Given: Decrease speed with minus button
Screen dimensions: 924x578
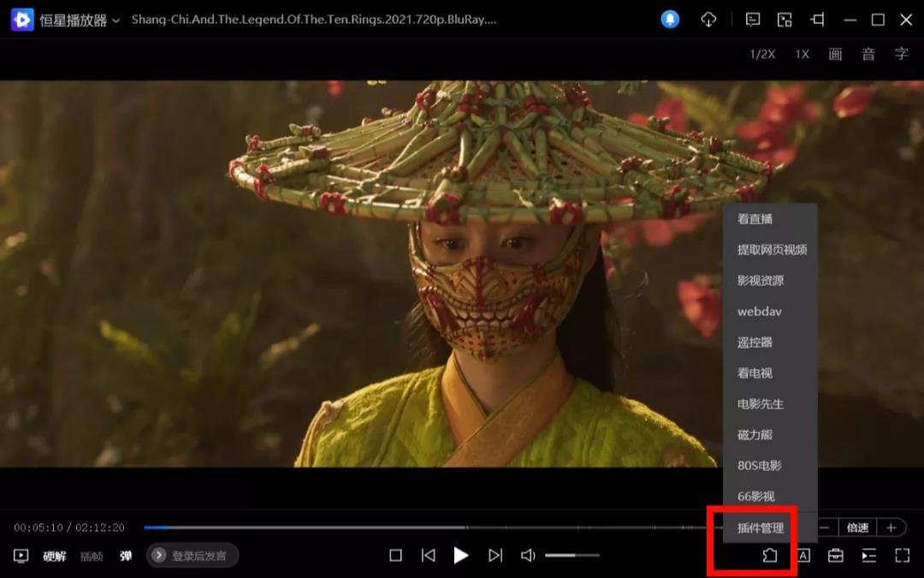Looking at the screenshot, I should click(826, 527).
